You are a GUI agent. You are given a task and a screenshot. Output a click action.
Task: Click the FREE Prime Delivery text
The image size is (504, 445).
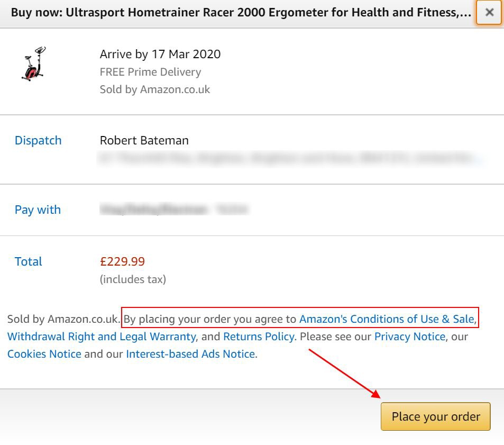click(x=150, y=72)
